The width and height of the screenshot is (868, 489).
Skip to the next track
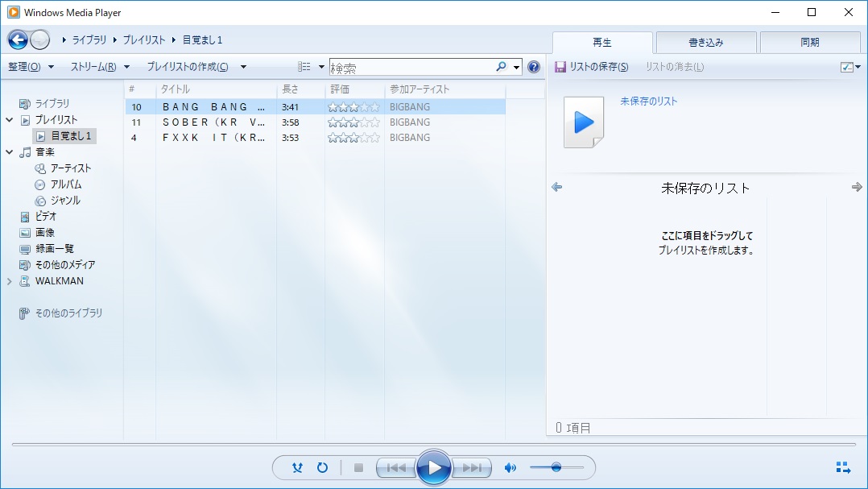472,468
